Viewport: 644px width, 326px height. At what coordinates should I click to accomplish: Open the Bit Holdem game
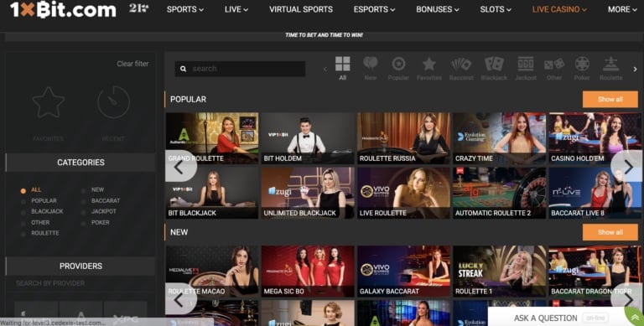pos(308,138)
